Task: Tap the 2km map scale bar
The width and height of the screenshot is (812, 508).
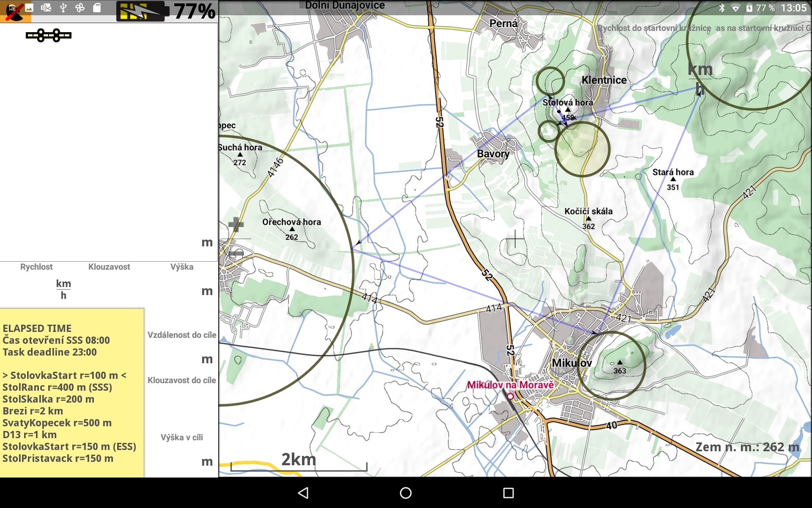Action: 299,462
